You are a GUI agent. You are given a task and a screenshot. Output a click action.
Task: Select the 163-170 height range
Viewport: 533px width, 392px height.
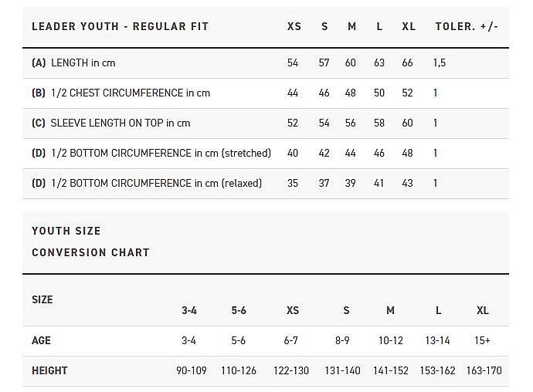point(484,370)
